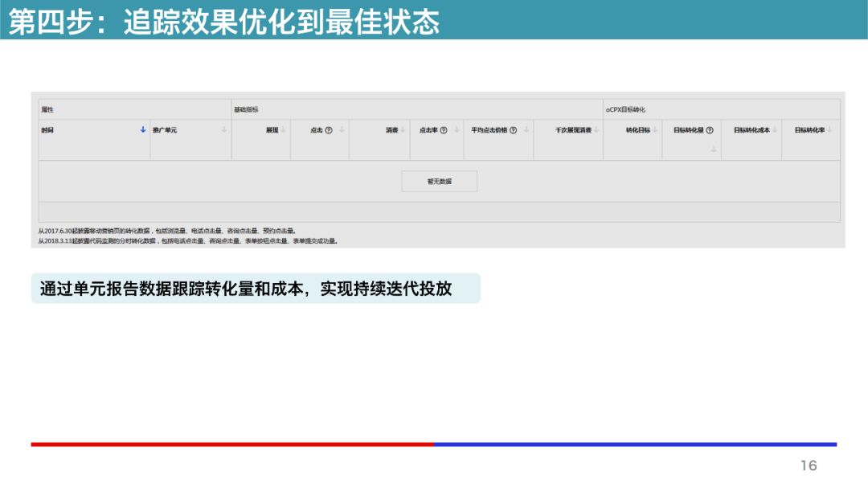Toggle sort on 目标转化成本 column

[x=776, y=129]
